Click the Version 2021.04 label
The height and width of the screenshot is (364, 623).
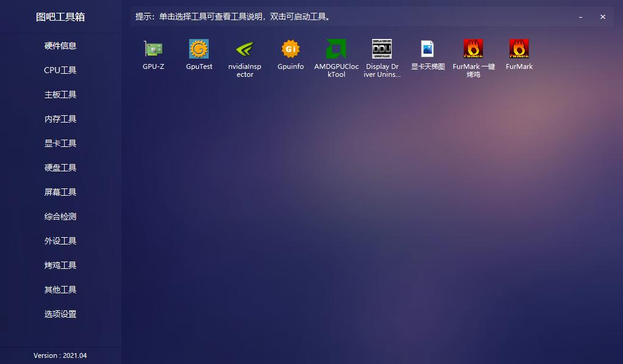pos(60,355)
